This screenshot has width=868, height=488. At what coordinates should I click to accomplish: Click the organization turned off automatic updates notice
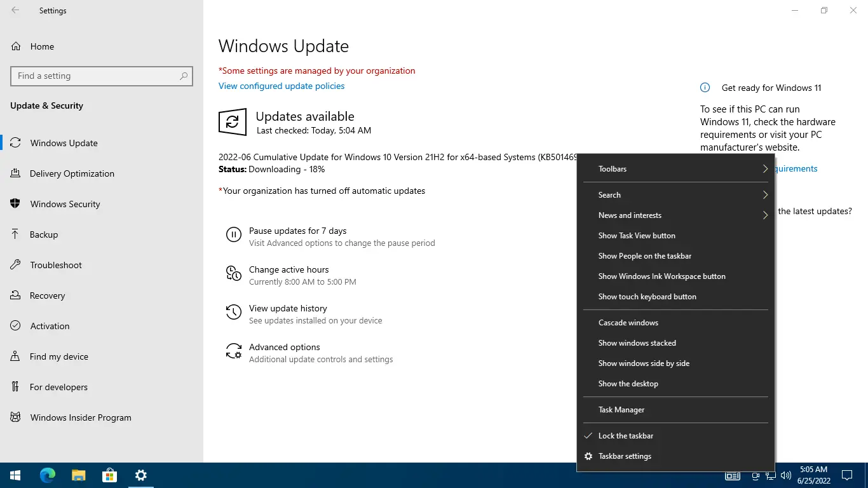tap(322, 191)
